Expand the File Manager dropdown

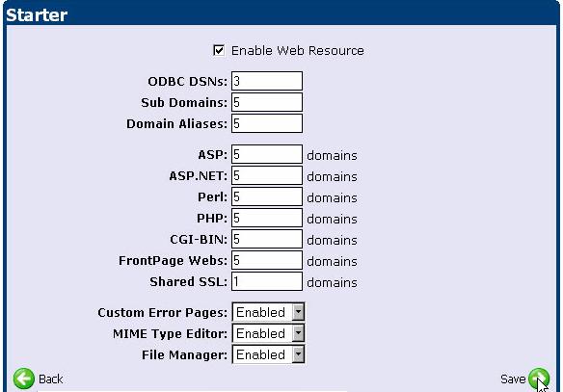point(268,354)
